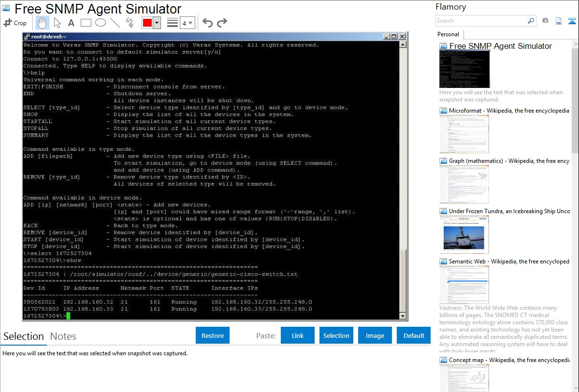The height and width of the screenshot is (392, 579).
Task: Click the Restore button
Action: (x=213, y=335)
